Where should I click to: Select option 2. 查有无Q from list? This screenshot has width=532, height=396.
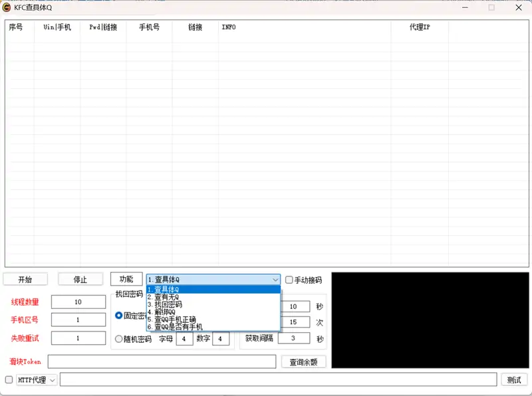(x=164, y=297)
